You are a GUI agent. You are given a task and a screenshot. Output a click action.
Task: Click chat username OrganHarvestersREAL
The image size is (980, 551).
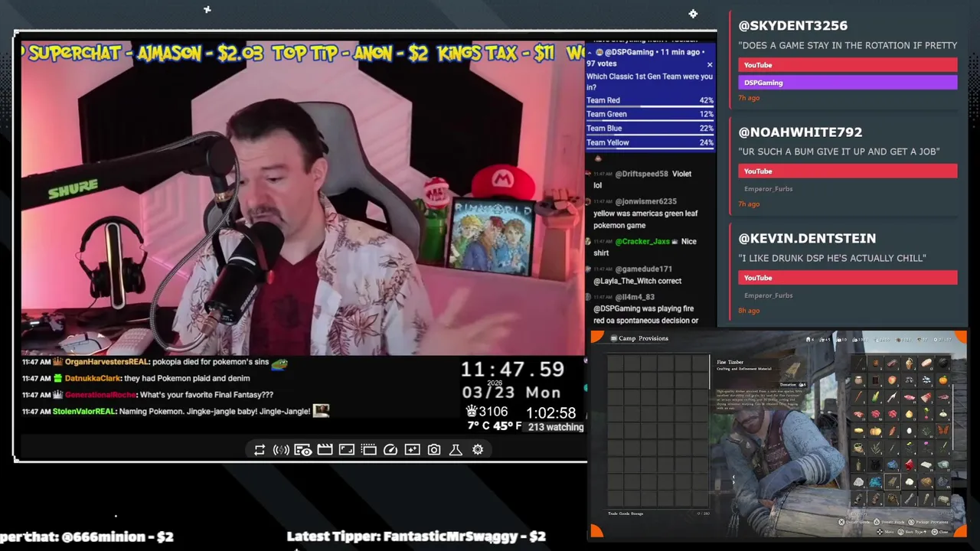click(x=107, y=362)
